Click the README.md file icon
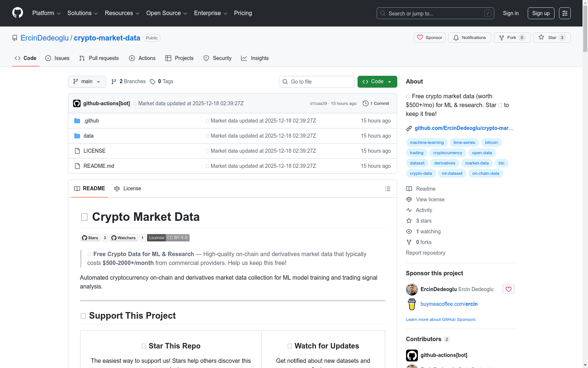This screenshot has height=368, width=588. pos(77,166)
